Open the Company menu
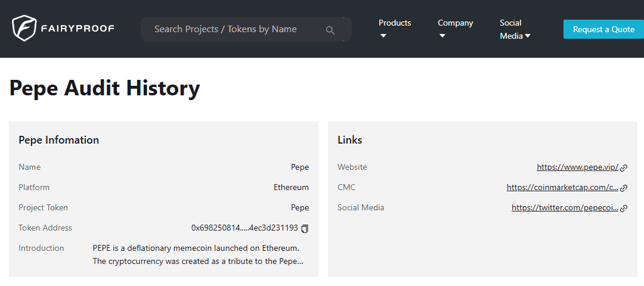The height and width of the screenshot is (286, 644). click(x=455, y=23)
